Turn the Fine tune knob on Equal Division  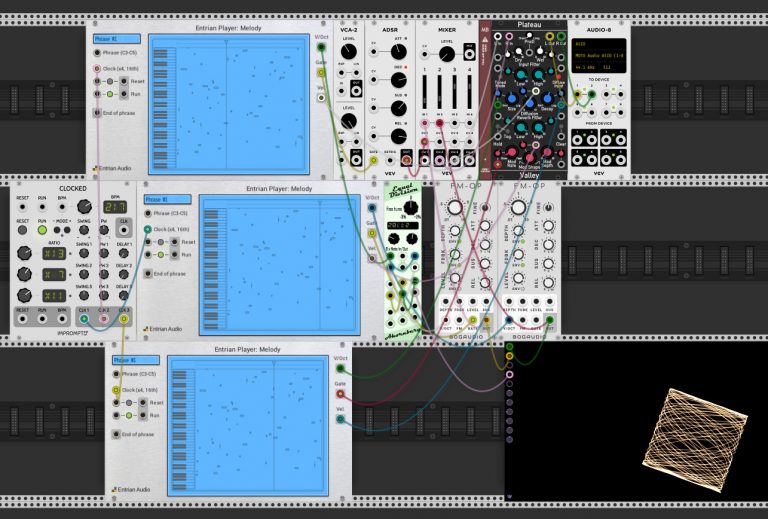point(411,208)
